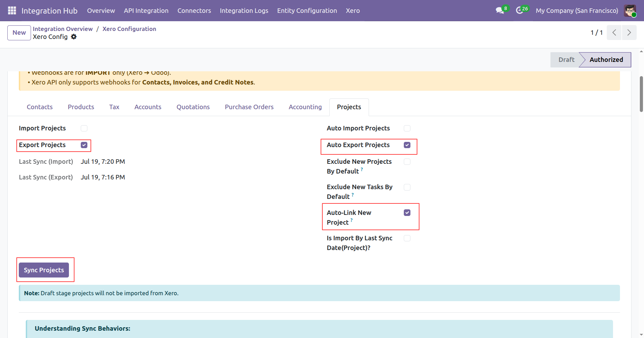This screenshot has width=644, height=338.
Task: Click the help tooltip for Exclude New Projects
Action: pos(362,169)
